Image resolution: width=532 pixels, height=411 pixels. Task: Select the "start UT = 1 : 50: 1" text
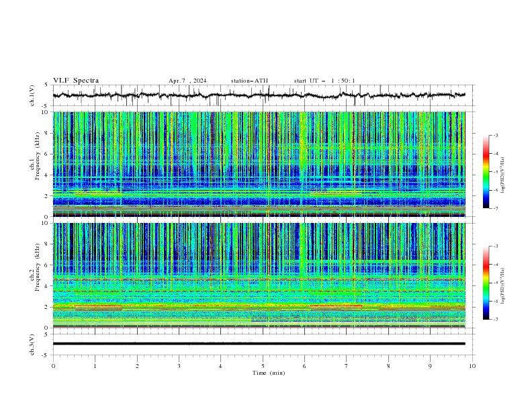click(x=324, y=81)
